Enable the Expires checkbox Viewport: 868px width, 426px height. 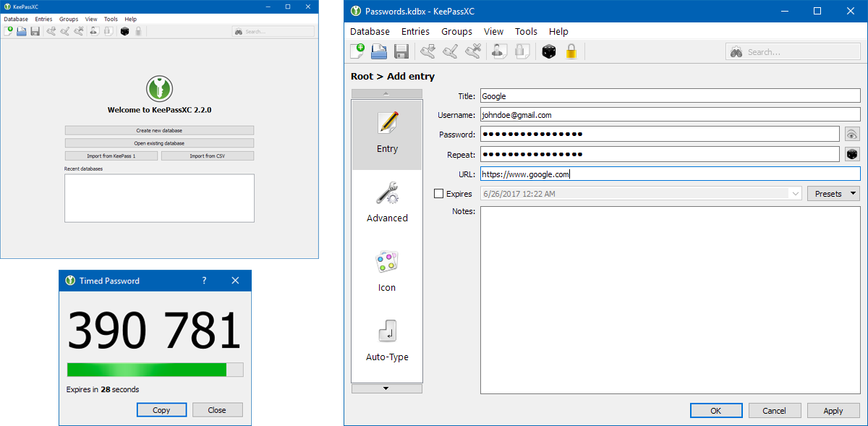click(439, 194)
